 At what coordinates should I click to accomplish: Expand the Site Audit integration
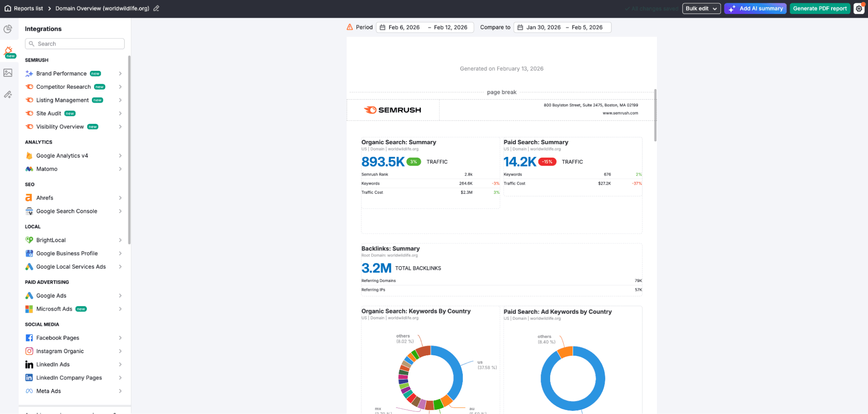click(x=120, y=113)
